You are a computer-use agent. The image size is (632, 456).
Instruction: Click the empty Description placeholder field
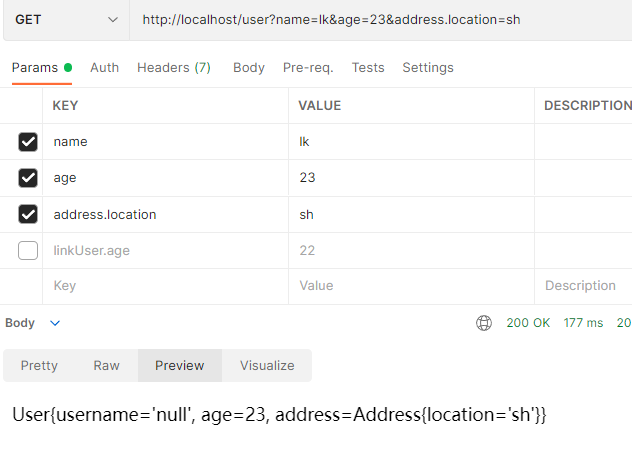583,286
